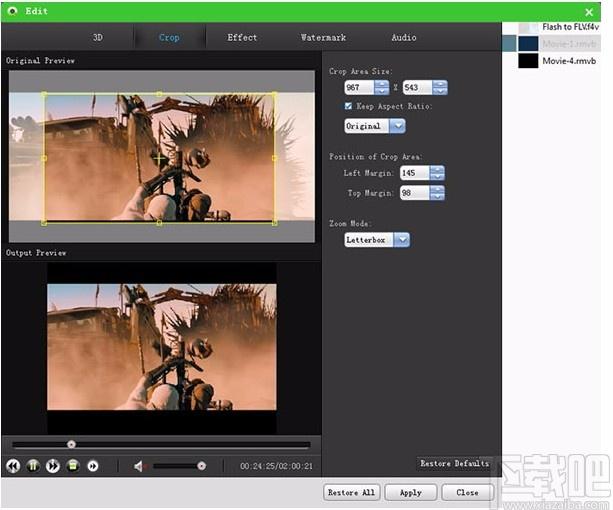The width and height of the screenshot is (613, 510).
Task: Click the crop height stepper arrows
Action: pyautogui.click(x=440, y=87)
